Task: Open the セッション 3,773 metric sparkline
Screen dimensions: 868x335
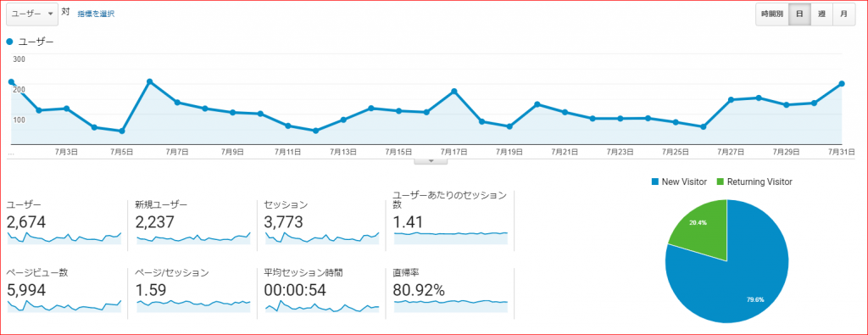Action: (322, 237)
